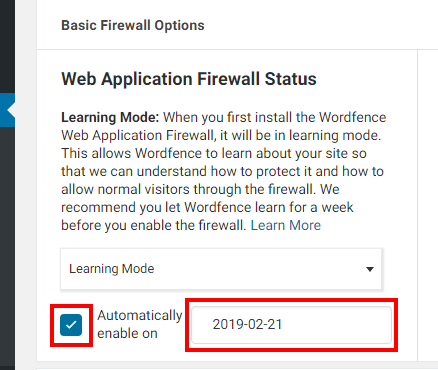
Task: Click the date text 2019-02-21
Action: pos(247,324)
